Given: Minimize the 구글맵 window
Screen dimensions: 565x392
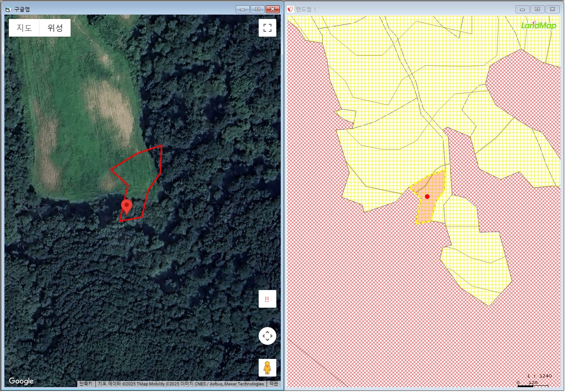Looking at the screenshot, I should pyautogui.click(x=243, y=9).
